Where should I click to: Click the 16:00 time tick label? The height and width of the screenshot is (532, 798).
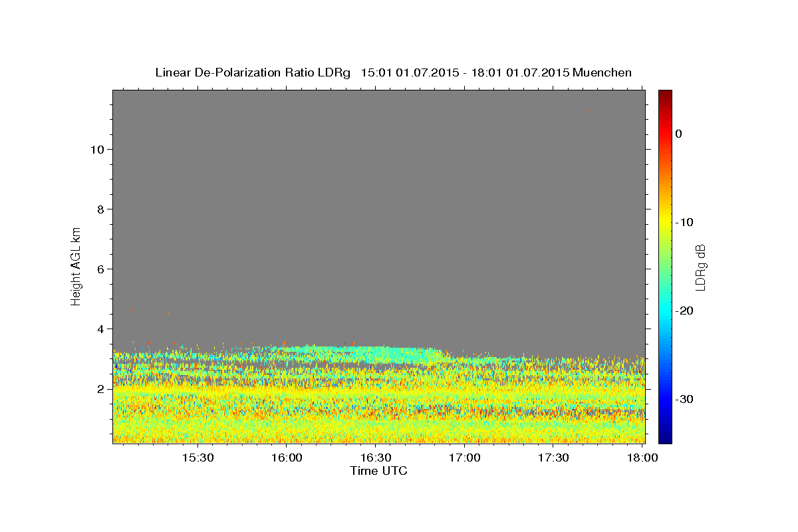click(x=287, y=458)
